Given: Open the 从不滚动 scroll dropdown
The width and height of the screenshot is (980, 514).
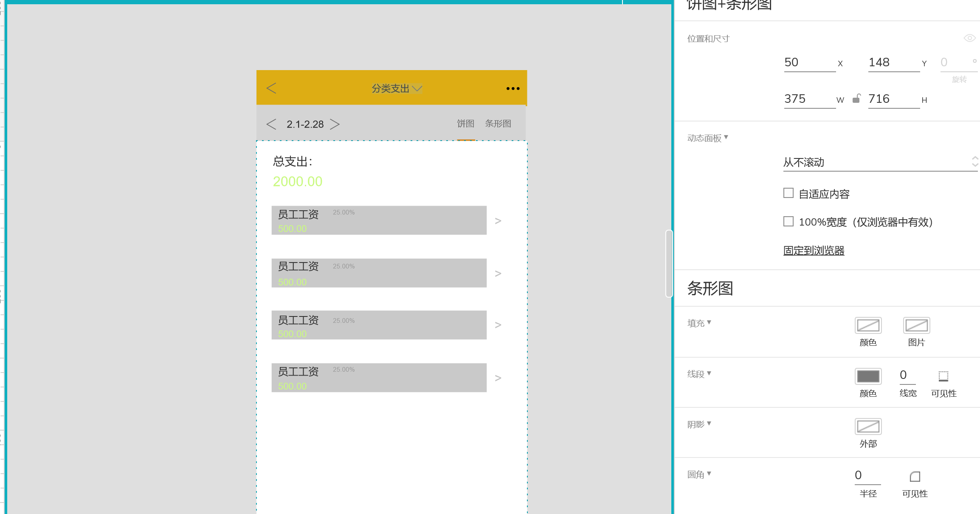Looking at the screenshot, I should (x=879, y=162).
